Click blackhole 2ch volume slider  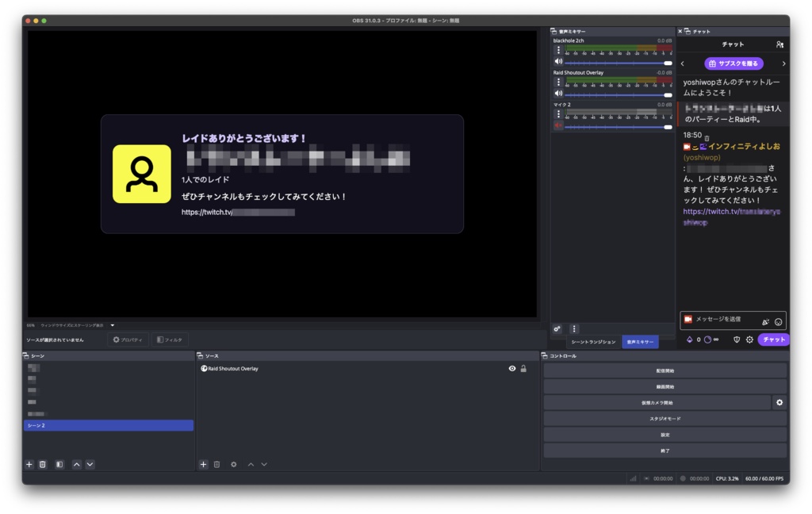619,63
